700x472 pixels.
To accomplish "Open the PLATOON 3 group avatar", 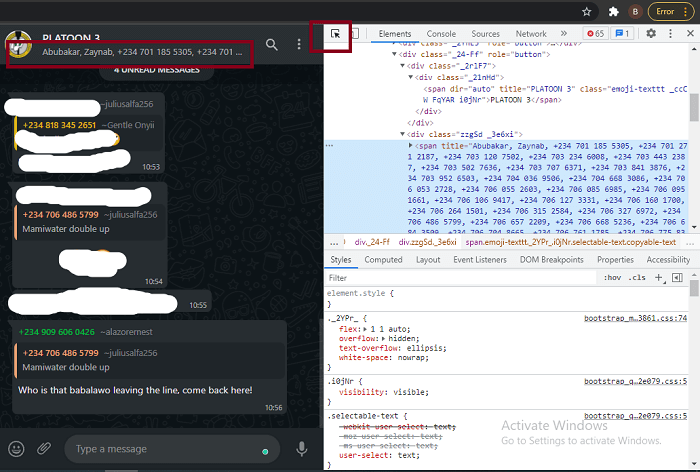I will tap(18, 44).
